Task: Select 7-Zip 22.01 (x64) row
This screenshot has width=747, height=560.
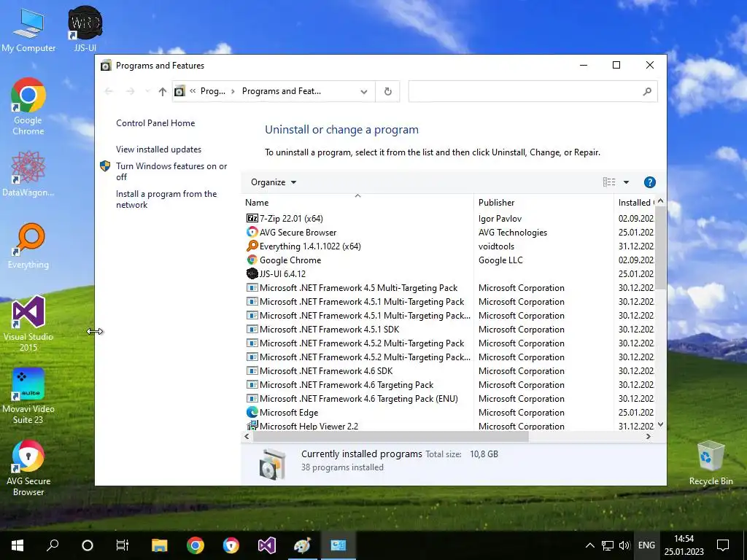Action: (x=448, y=219)
